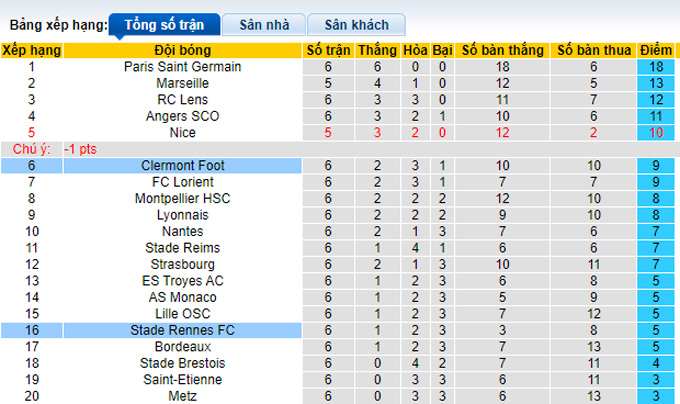Viewport: 680px width, 404px height.
Task: Select the Nice team row link
Action: tap(182, 132)
